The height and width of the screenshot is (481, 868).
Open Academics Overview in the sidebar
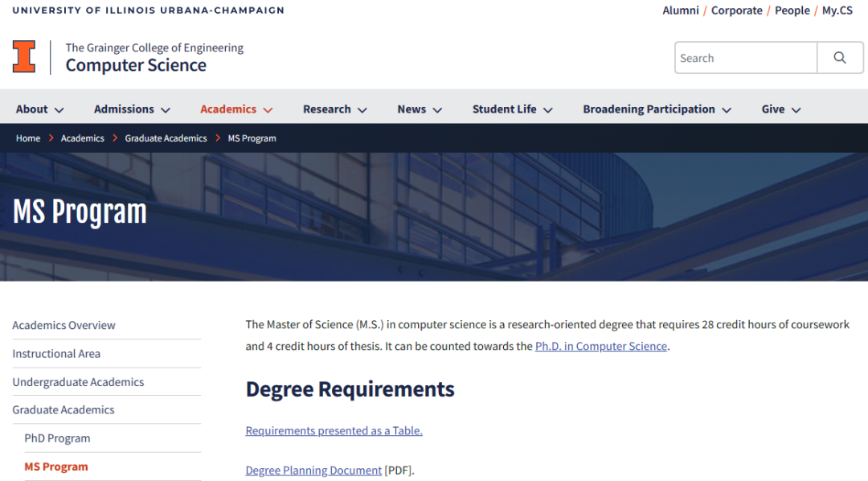click(63, 325)
